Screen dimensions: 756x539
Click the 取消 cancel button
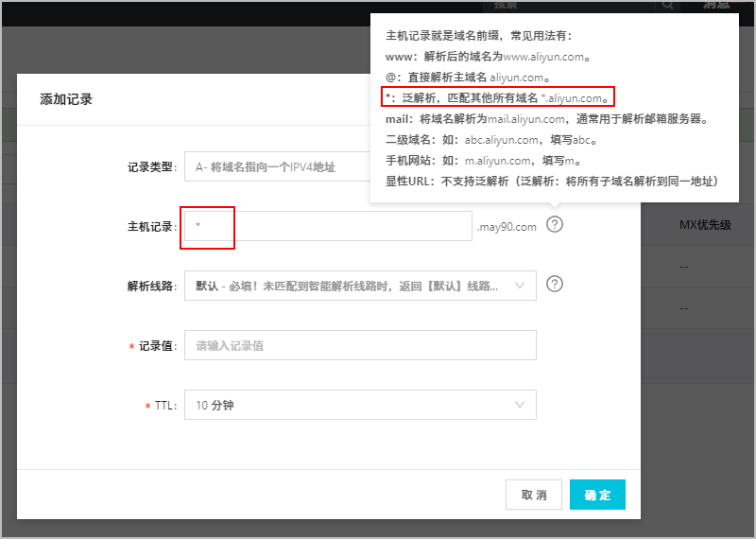pyautogui.click(x=534, y=495)
